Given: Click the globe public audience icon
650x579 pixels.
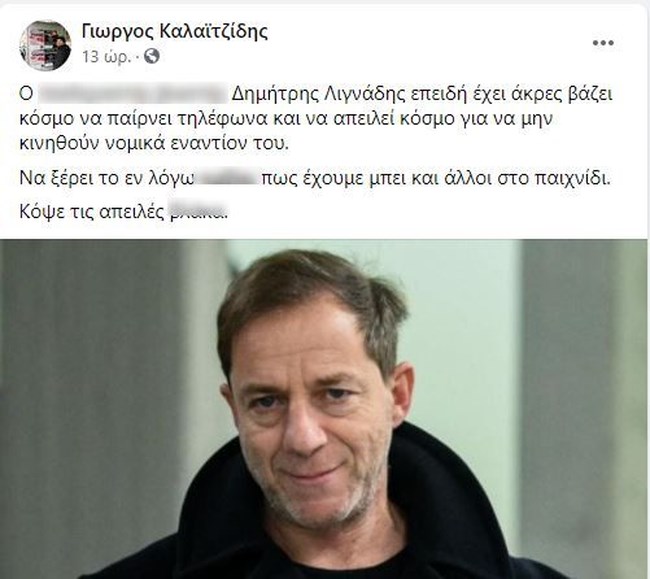Looking at the screenshot, I should point(152,56).
